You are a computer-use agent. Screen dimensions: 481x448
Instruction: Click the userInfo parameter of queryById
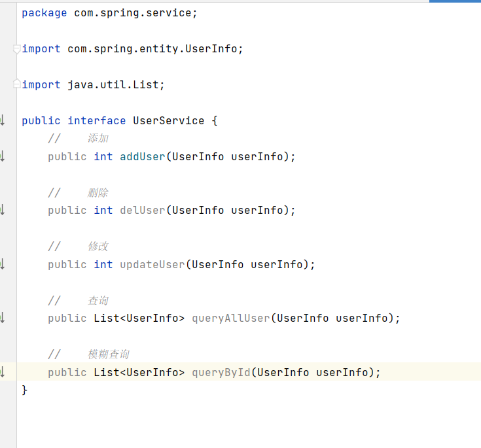tap(342, 372)
